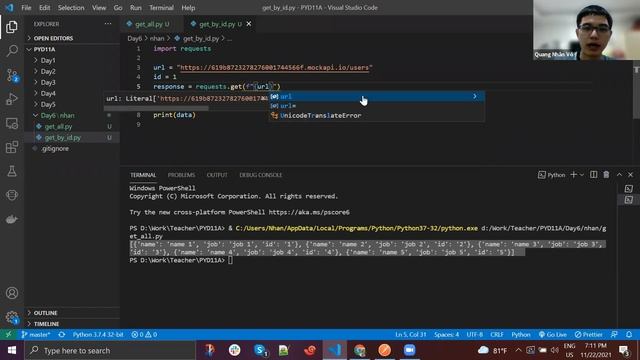Change line ending via CRLF status item
The width and height of the screenshot is (640, 360).
coord(497,334)
